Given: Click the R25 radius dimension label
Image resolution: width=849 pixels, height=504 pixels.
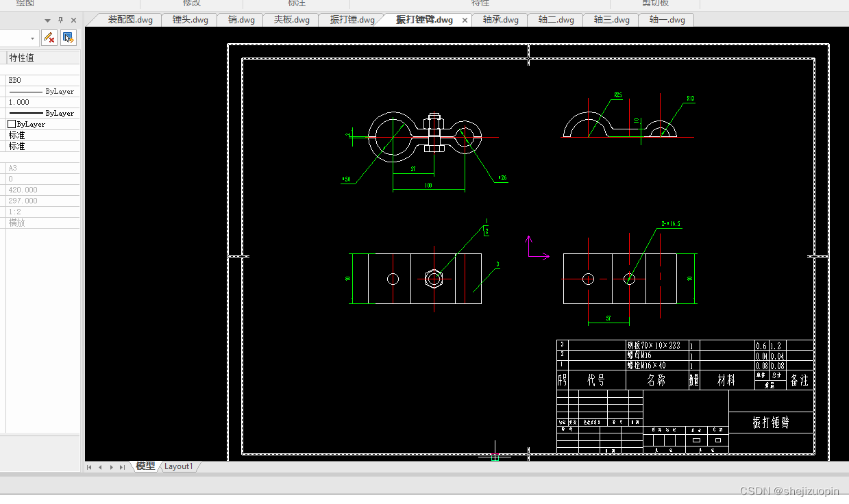Looking at the screenshot, I should tap(618, 95).
